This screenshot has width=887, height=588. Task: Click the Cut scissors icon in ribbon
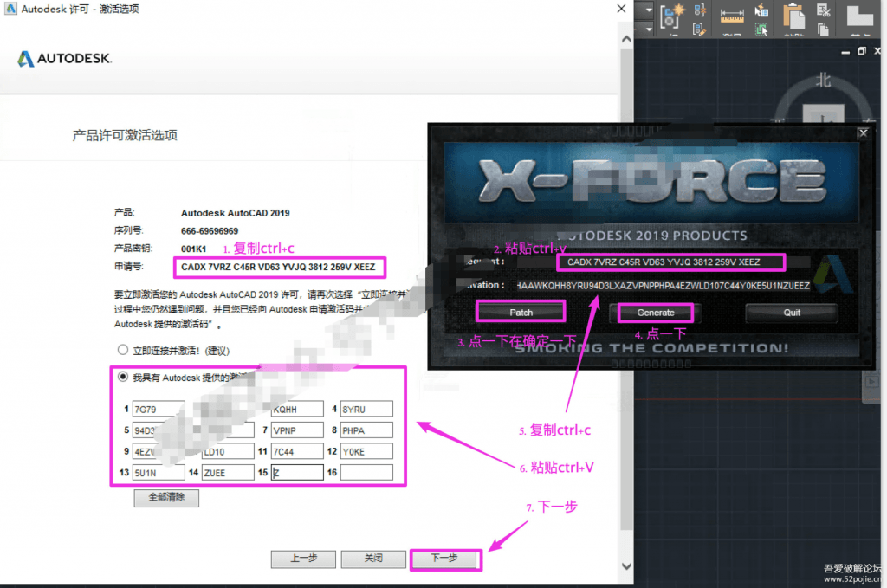pyautogui.click(x=824, y=10)
